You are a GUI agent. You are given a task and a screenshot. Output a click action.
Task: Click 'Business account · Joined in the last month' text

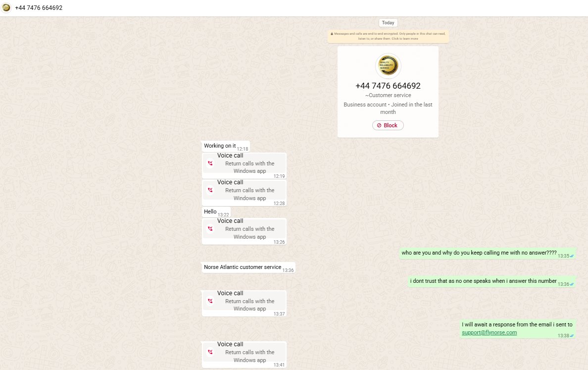click(388, 108)
